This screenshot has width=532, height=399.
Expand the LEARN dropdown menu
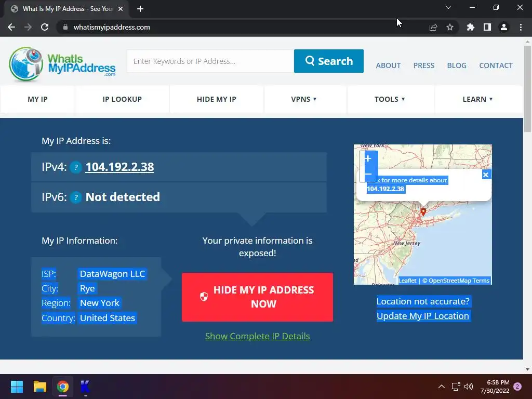pos(478,99)
